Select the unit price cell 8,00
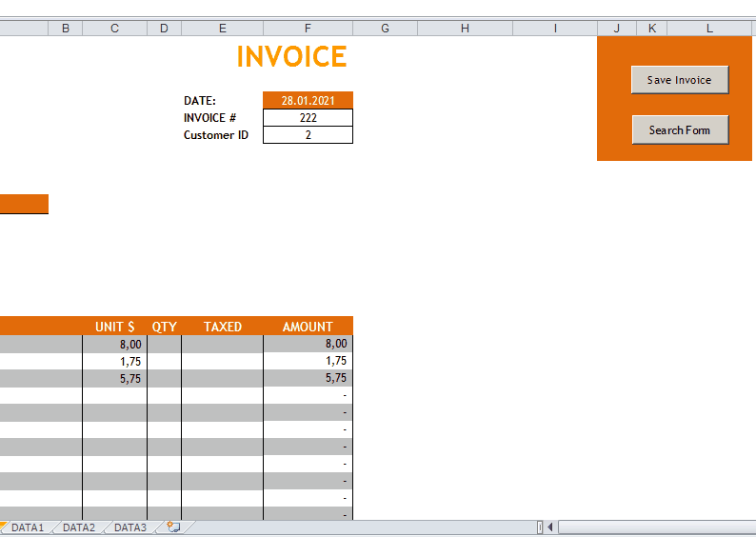The image size is (756, 537). 114,345
